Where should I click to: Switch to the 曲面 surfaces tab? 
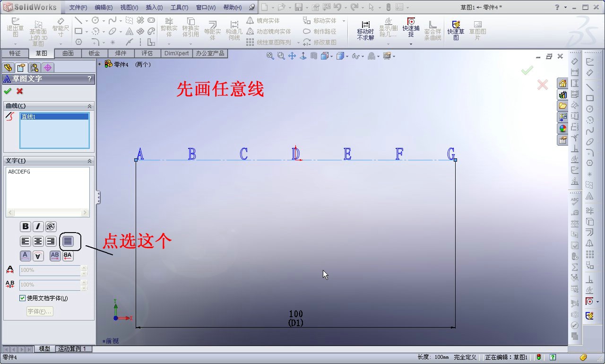(68, 53)
